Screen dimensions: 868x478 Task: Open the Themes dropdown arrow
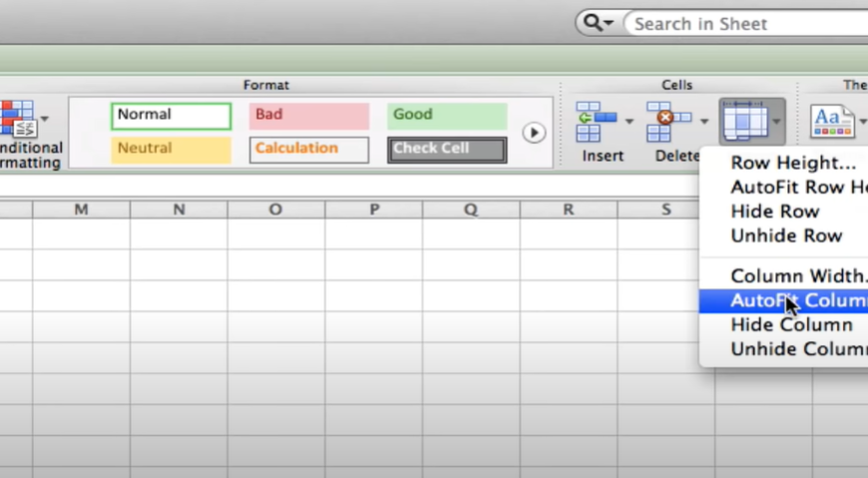pos(863,121)
